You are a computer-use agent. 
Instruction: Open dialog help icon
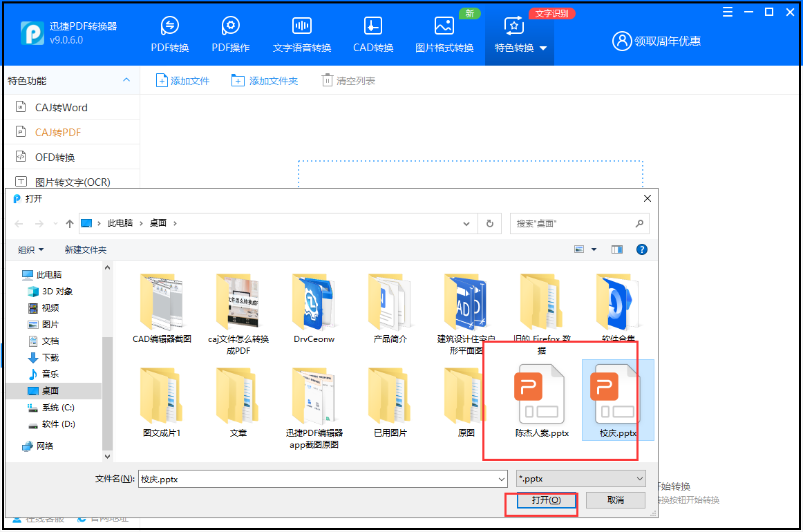(642, 249)
